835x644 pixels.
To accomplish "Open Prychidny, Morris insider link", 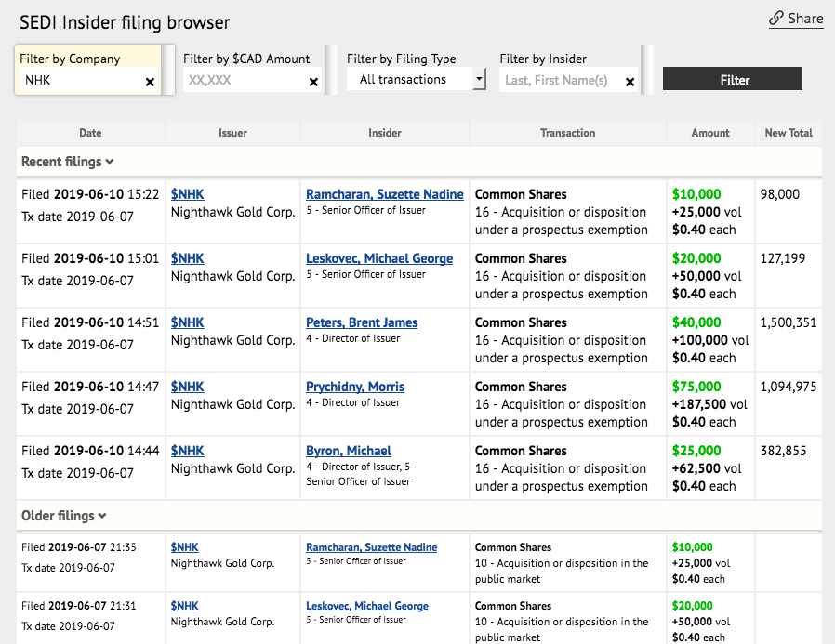I will (355, 387).
